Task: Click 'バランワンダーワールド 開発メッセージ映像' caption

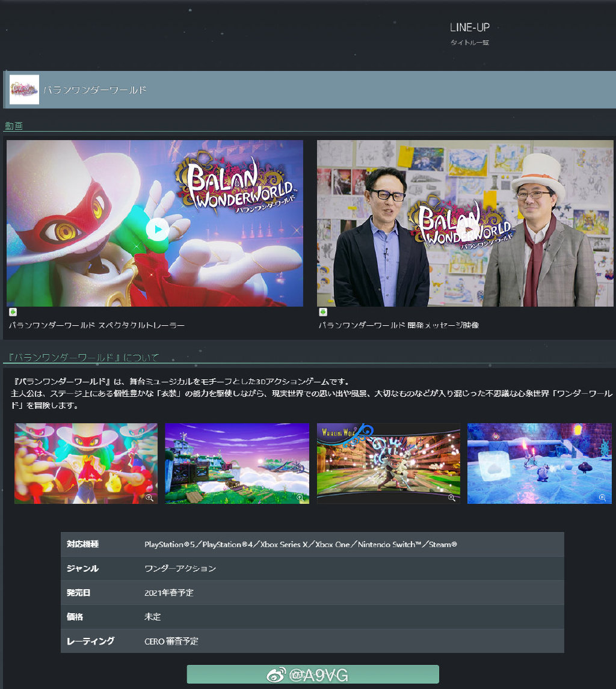Action: (x=399, y=325)
